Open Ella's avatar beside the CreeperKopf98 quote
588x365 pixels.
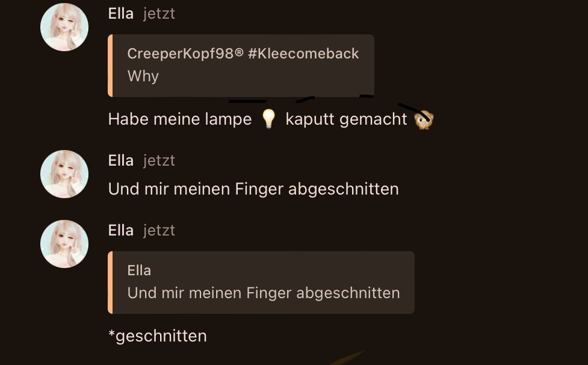pyautogui.click(x=64, y=27)
